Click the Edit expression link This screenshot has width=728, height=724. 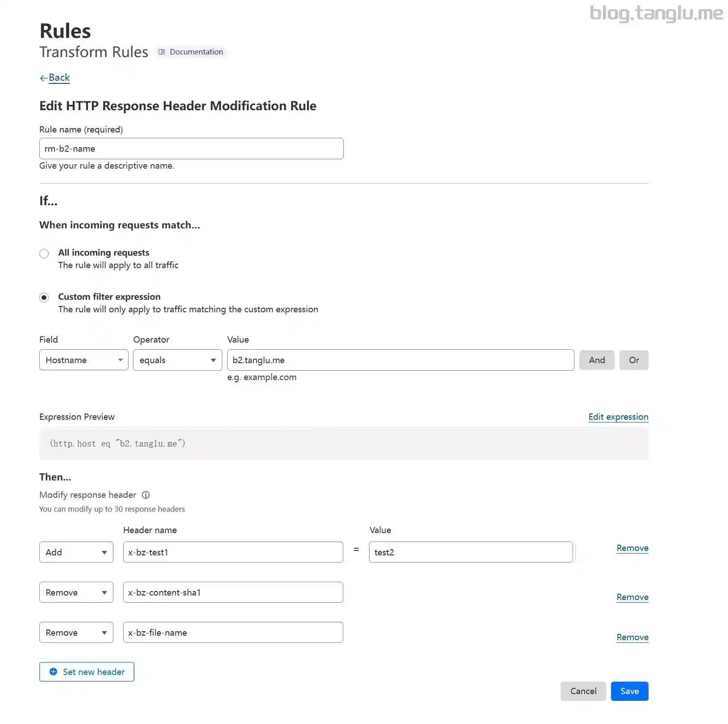click(x=618, y=417)
